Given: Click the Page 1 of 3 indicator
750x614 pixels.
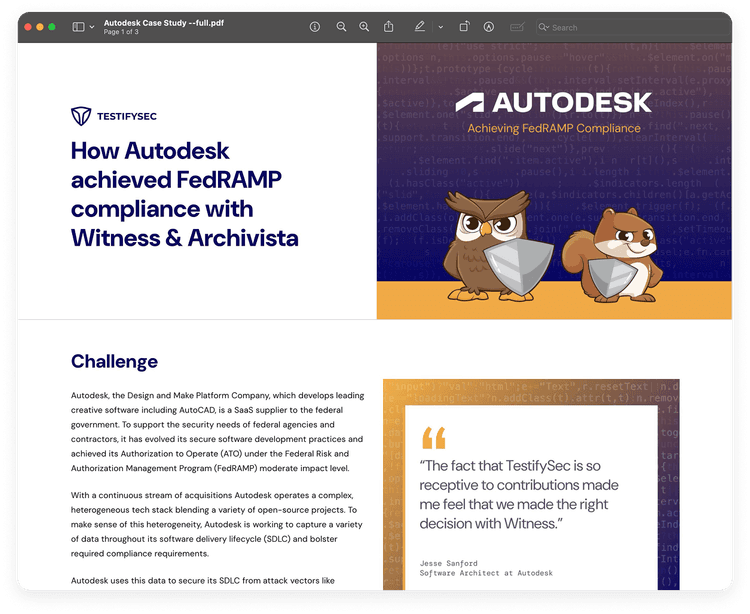Looking at the screenshot, I should (121, 32).
